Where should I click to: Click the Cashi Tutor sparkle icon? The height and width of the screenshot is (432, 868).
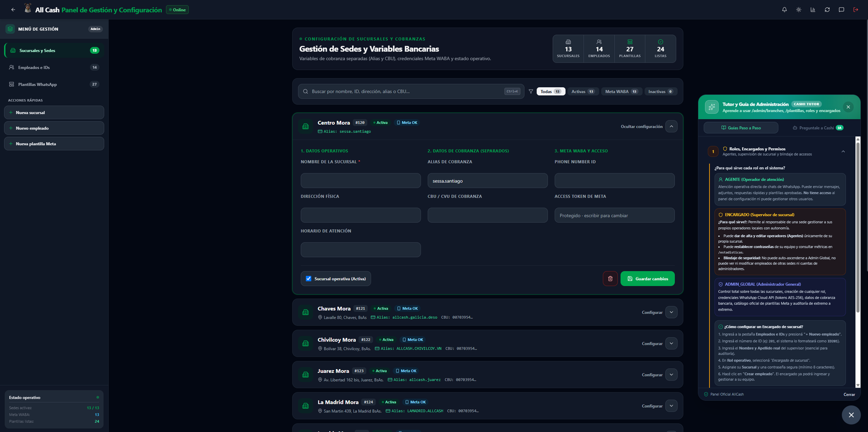pyautogui.click(x=712, y=107)
